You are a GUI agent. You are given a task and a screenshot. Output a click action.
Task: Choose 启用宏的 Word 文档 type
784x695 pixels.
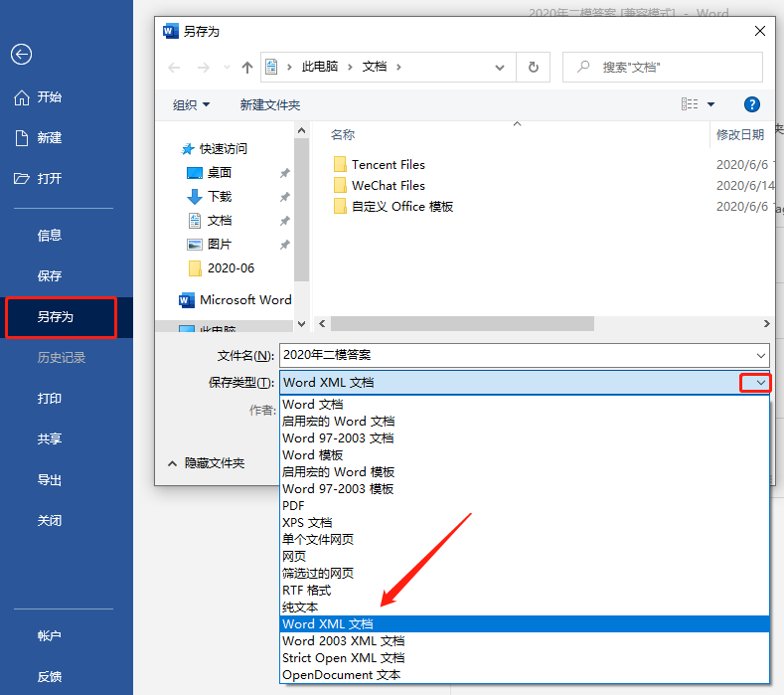tap(525, 422)
